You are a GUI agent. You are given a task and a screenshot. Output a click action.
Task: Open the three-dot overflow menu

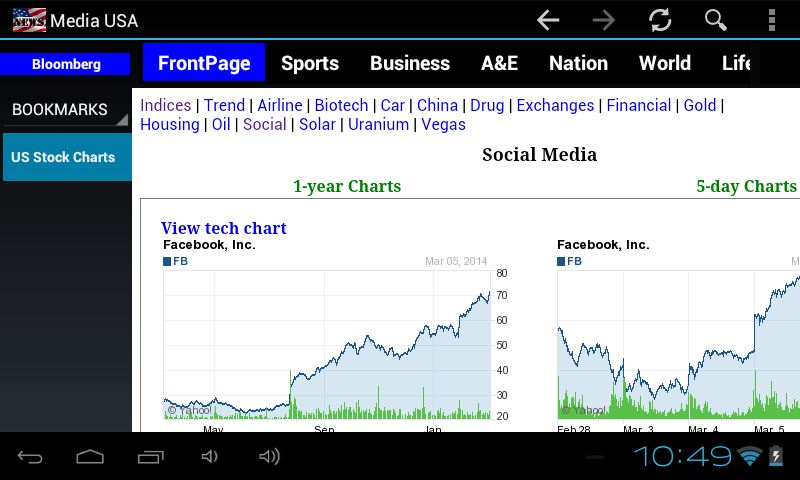point(771,20)
